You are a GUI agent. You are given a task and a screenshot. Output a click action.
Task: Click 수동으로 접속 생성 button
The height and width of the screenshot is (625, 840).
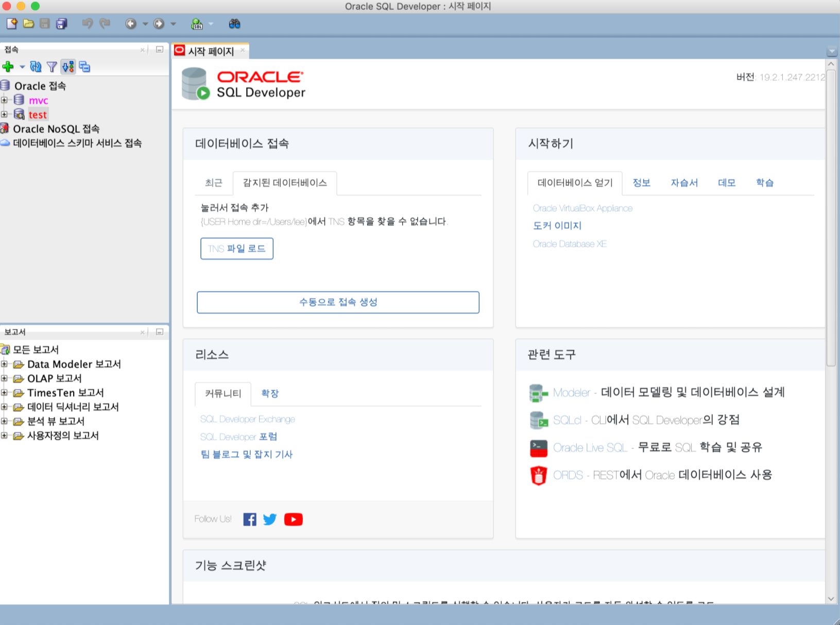(x=338, y=302)
